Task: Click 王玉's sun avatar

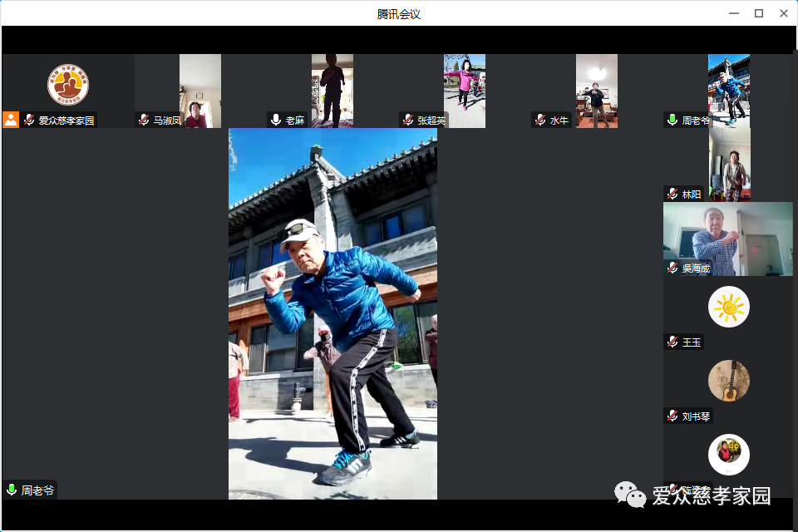Action: pyautogui.click(x=728, y=307)
